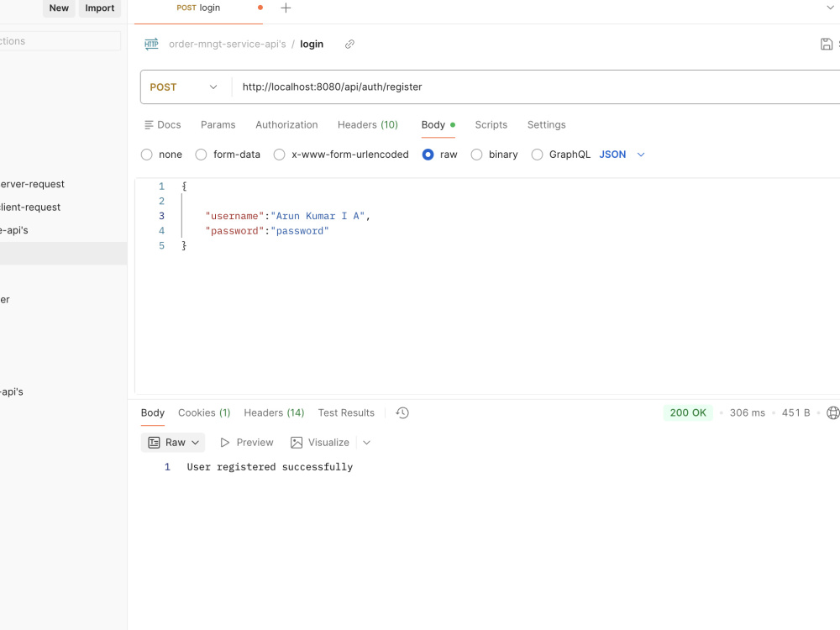Click the Import button
840x630 pixels.
(x=100, y=8)
